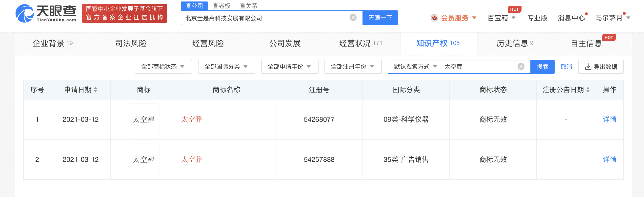Viewport: 644px width, 197px height.
Task: Open the 全部商标状态 dropdown
Action: (163, 67)
